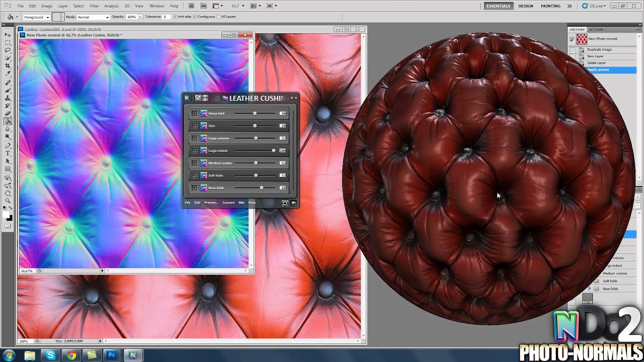This screenshot has height=362, width=644.
Task: Adjust the Sharp fold intensity slider
Action: (x=255, y=114)
